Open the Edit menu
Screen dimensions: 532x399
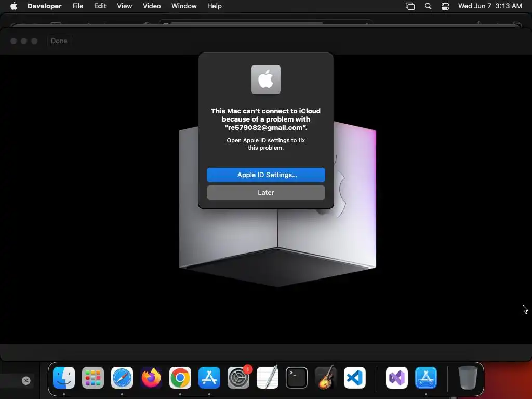[x=100, y=6]
